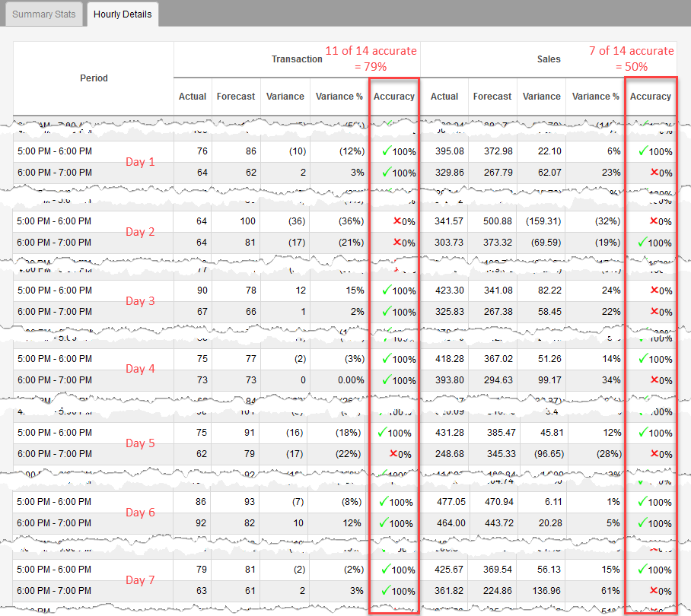Click transaction accuracy check in the 477.05 row
Image resolution: width=691 pixels, height=616 pixels.
coord(384,501)
